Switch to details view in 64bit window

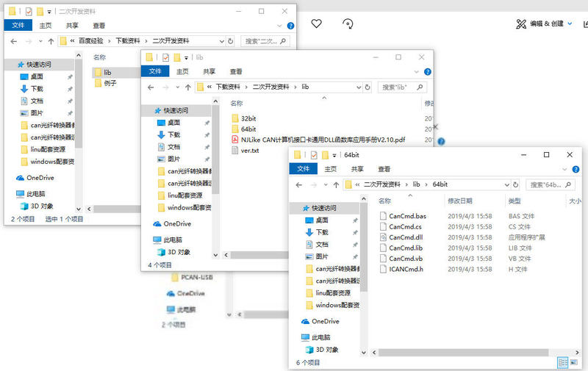[x=563, y=362]
